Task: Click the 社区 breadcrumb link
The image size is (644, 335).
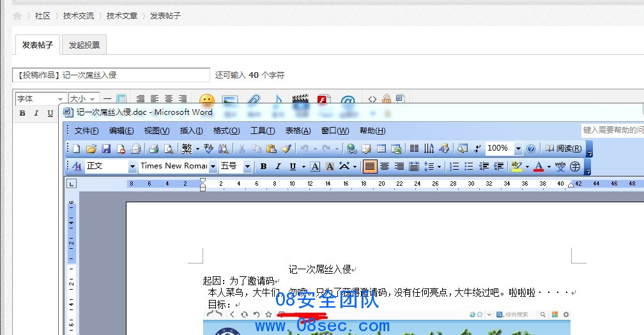Action: (42, 16)
